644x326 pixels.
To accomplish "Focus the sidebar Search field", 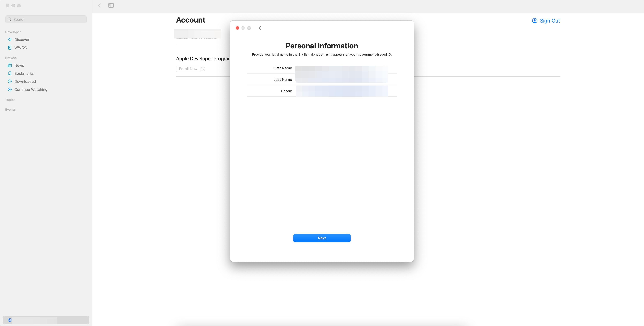I will point(46,20).
